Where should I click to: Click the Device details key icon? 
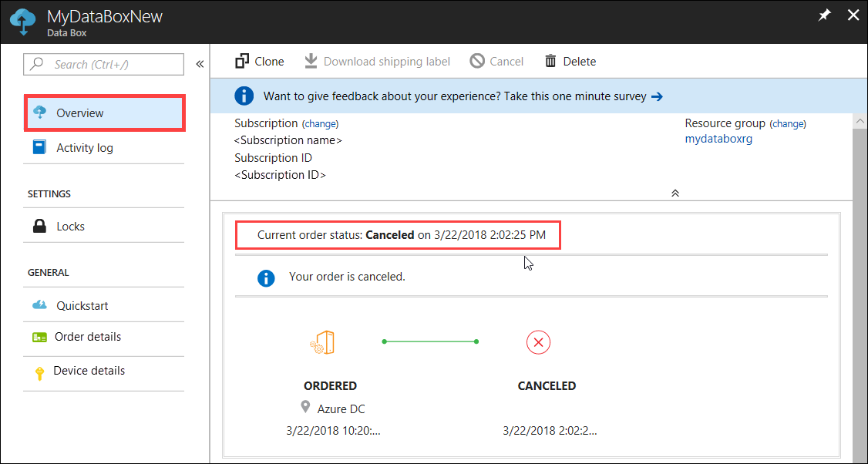click(x=39, y=373)
